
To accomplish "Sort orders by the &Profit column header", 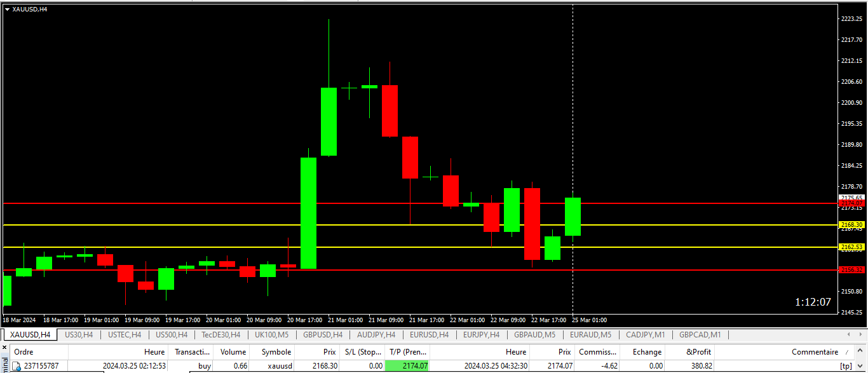I will pyautogui.click(x=699, y=351).
